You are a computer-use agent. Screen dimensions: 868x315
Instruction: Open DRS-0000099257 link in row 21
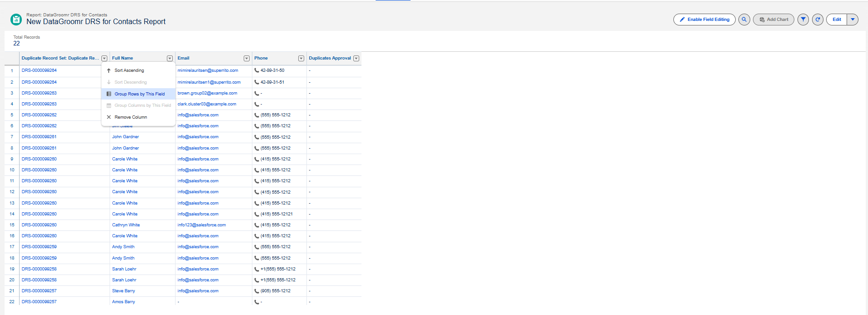(39, 291)
